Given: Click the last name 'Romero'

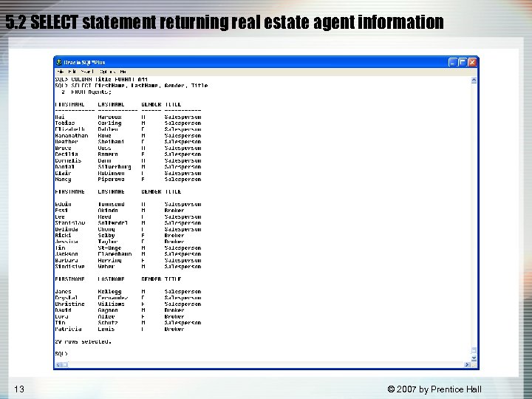Looking at the screenshot, I should point(108,154).
